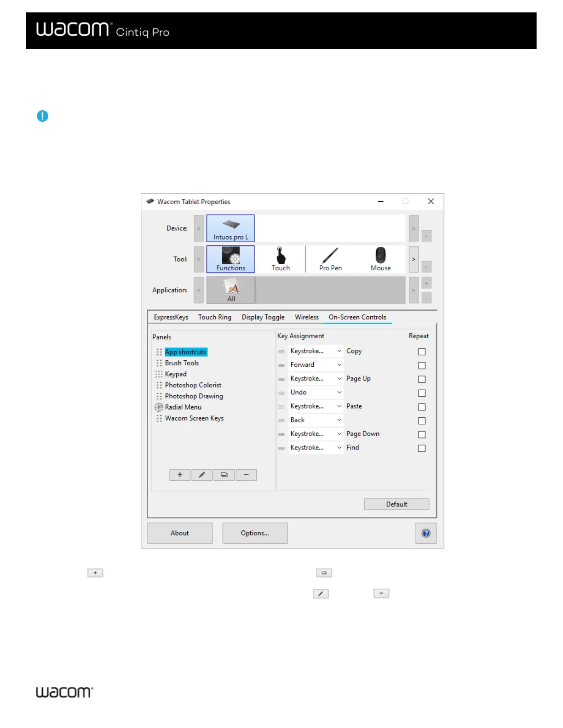563x728 pixels.
Task: Switch to the ExpressKeys tab
Action: (x=171, y=317)
